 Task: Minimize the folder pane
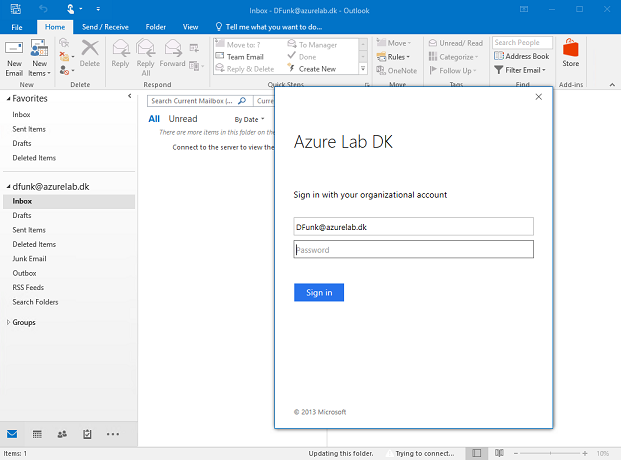pyautogui.click(x=130, y=96)
